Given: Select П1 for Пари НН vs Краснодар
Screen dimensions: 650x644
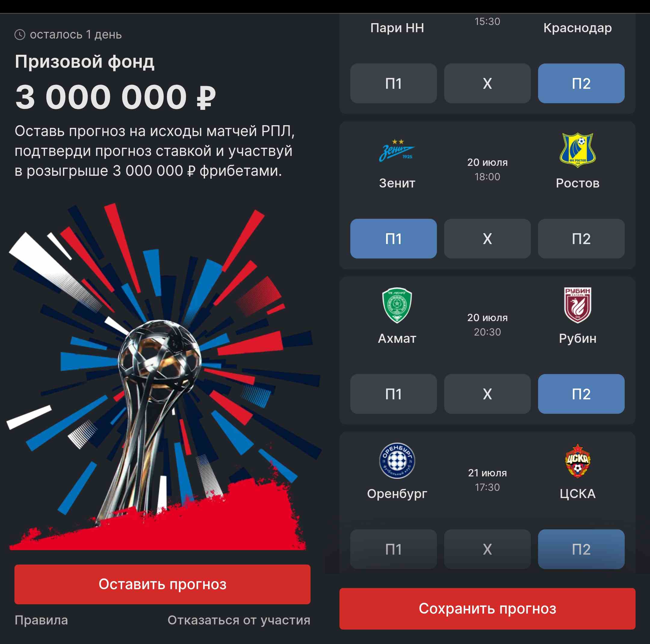Looking at the screenshot, I should pyautogui.click(x=393, y=83).
